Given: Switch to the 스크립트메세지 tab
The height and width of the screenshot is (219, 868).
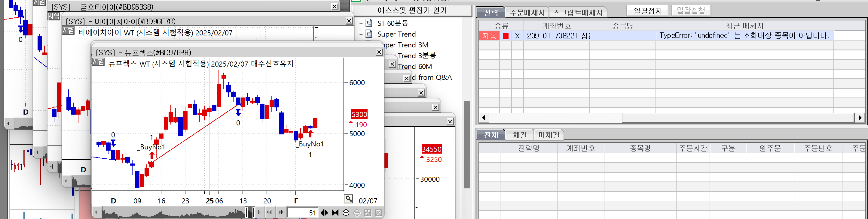Looking at the screenshot, I should tap(578, 13).
